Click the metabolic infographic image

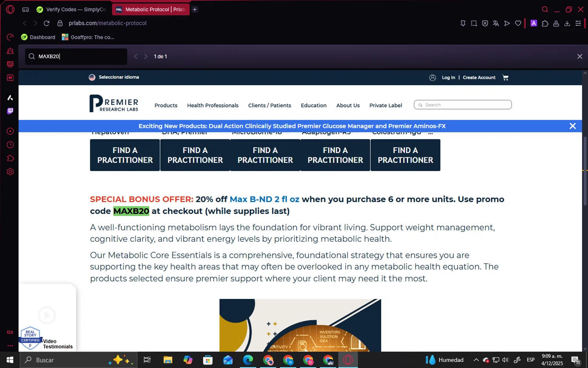300,325
